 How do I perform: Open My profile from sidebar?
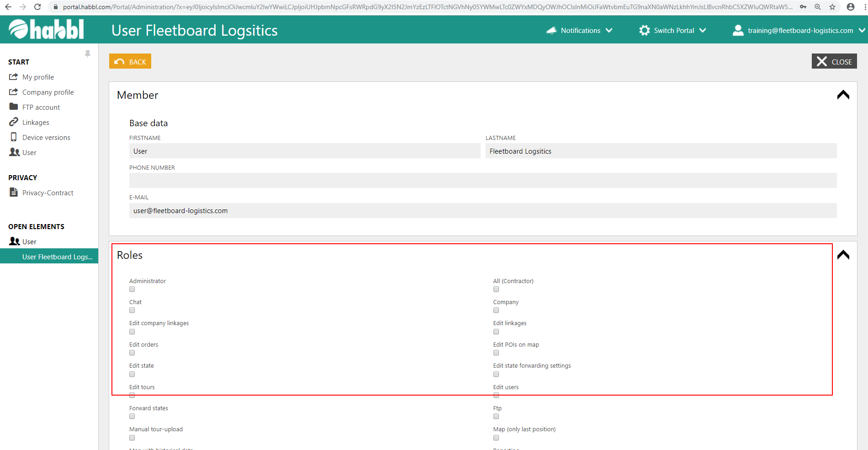(38, 77)
